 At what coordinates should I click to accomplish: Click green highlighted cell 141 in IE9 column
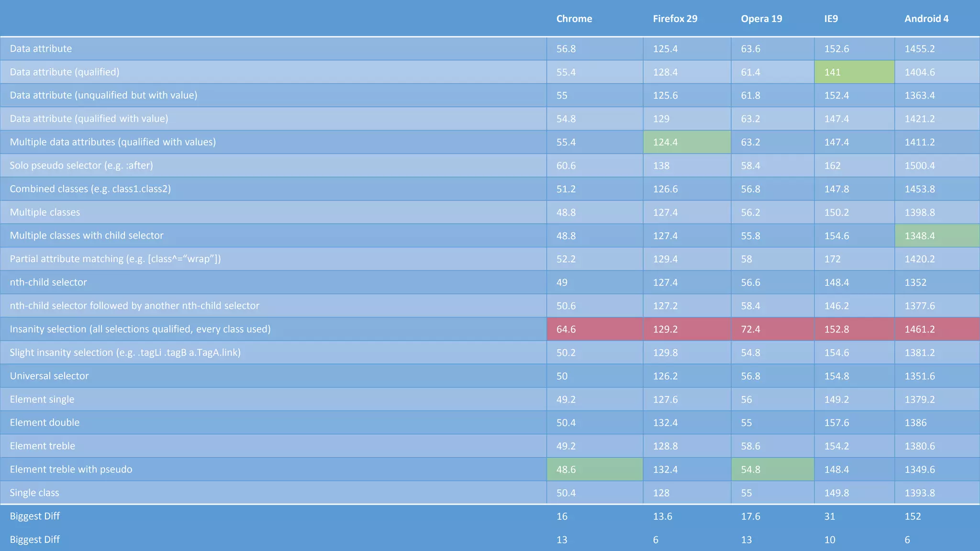[854, 72]
